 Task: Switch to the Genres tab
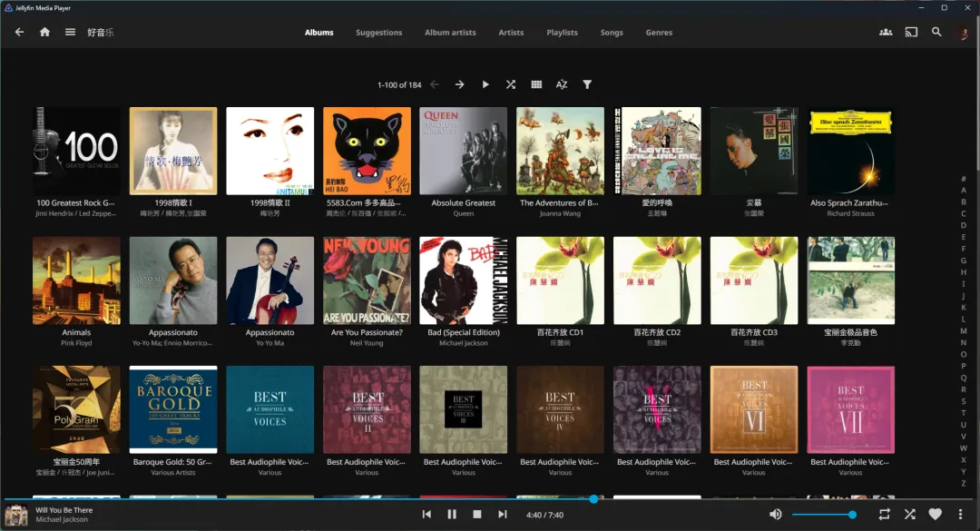point(659,33)
